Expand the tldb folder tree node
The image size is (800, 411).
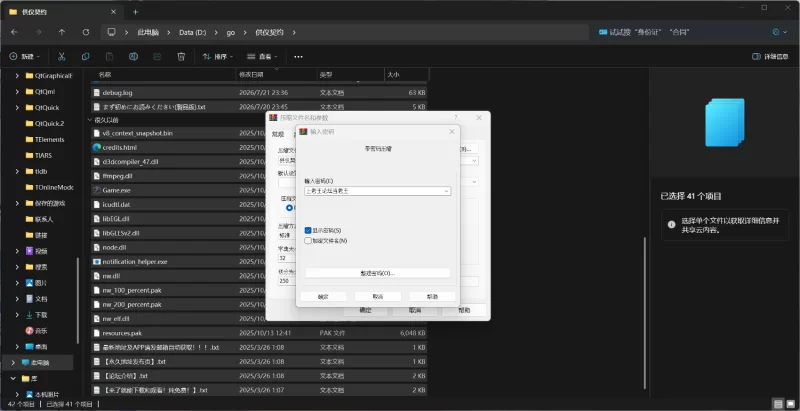tap(17, 171)
